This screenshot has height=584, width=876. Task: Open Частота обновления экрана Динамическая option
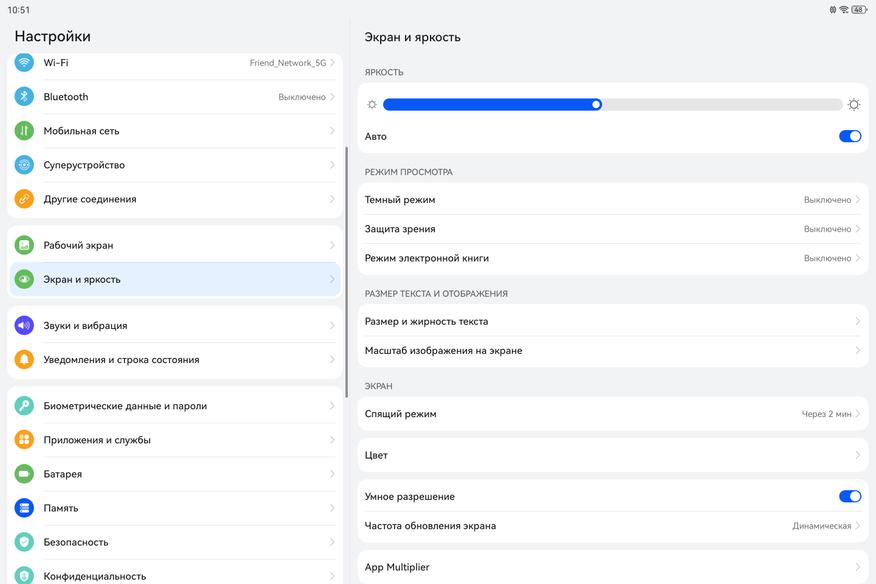(612, 526)
